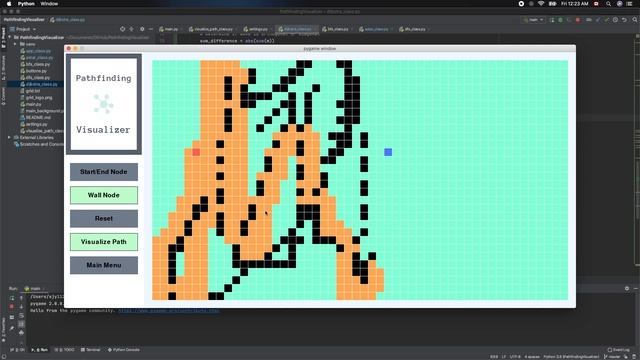Image resolution: width=640 pixels, height=360 pixels.
Task: Open the Terminal tool window tab
Action: 90,350
